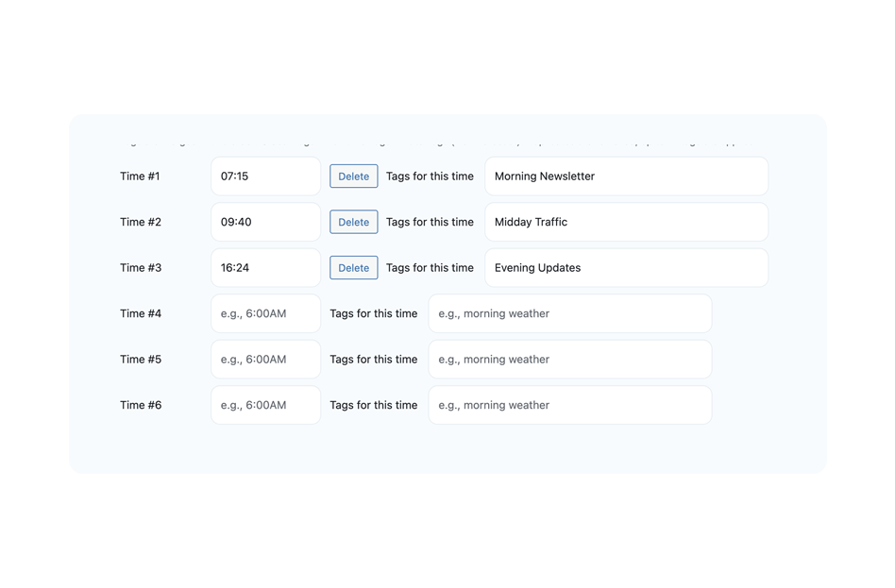Focus the empty Time #5 time input
895x588 pixels.
265,360
